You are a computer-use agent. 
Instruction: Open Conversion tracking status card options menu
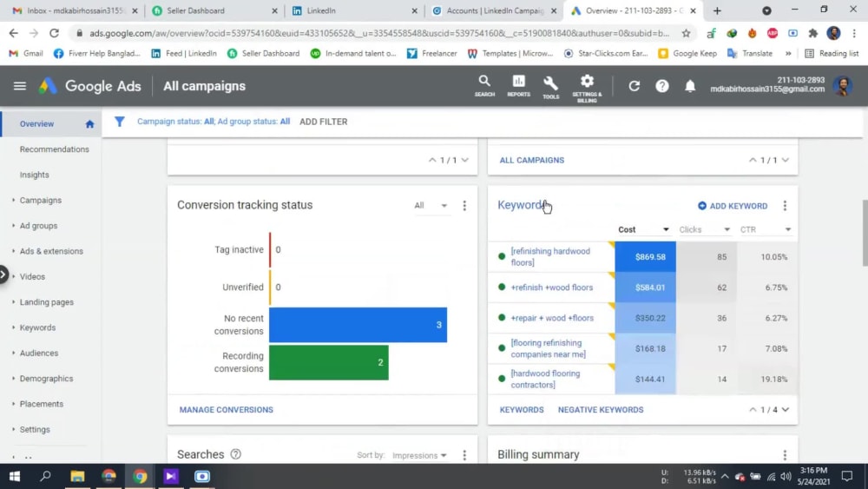(464, 206)
